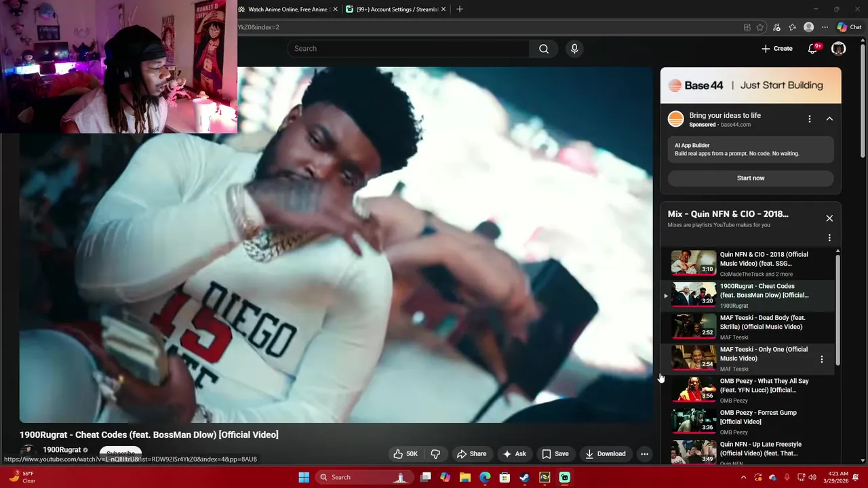Show hidden system tray icons
This screenshot has height=488, width=868.
pyautogui.click(x=743, y=477)
